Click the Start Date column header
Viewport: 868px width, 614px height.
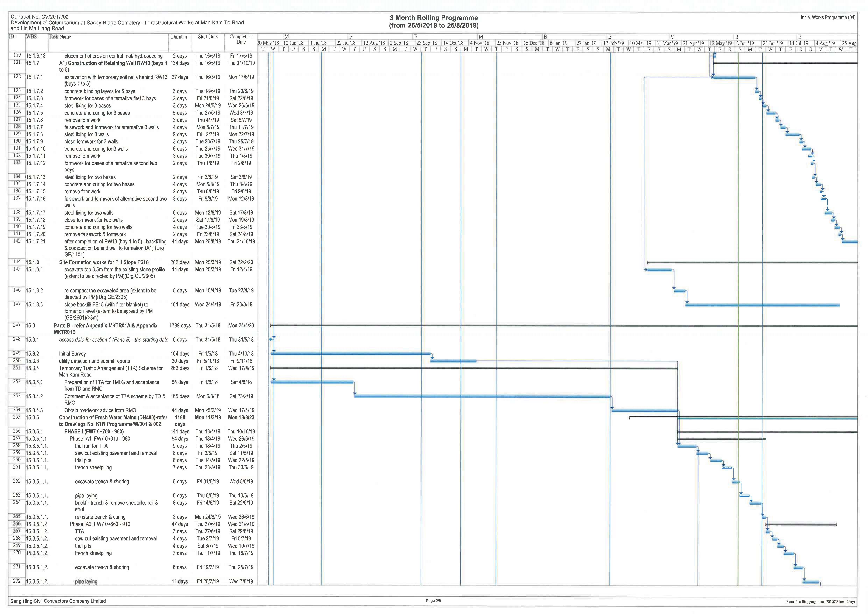tap(208, 37)
